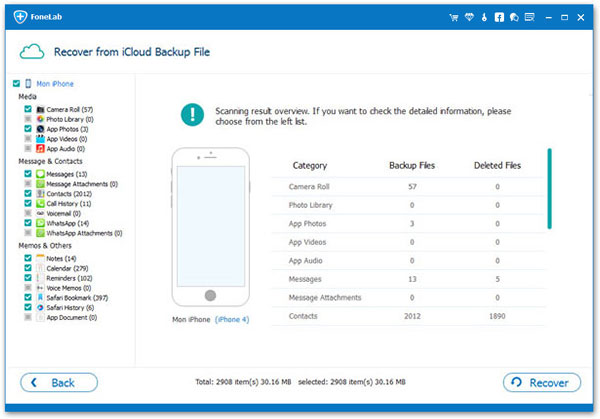Click the diamond register icon in title bar
The height and width of the screenshot is (419, 600).
[x=469, y=17]
